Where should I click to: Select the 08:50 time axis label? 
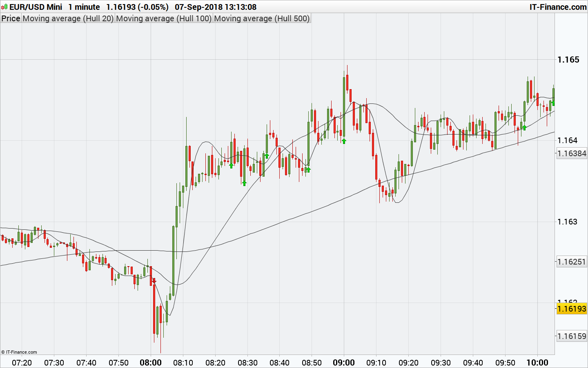click(x=312, y=363)
